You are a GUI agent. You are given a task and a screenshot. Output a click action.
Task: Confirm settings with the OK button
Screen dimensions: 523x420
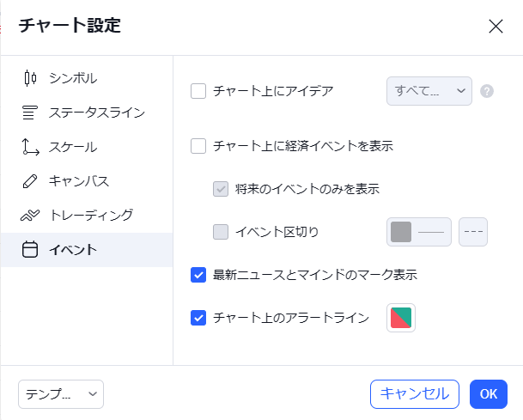coord(489,394)
